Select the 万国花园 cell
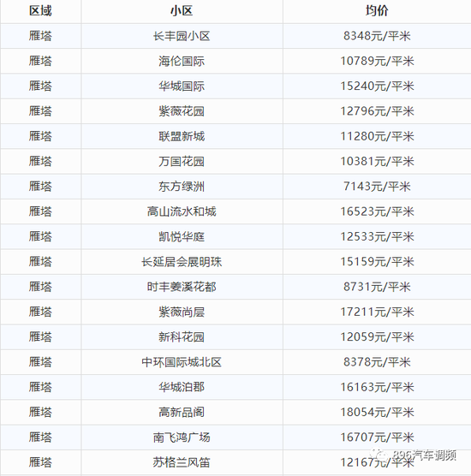 pos(182,162)
